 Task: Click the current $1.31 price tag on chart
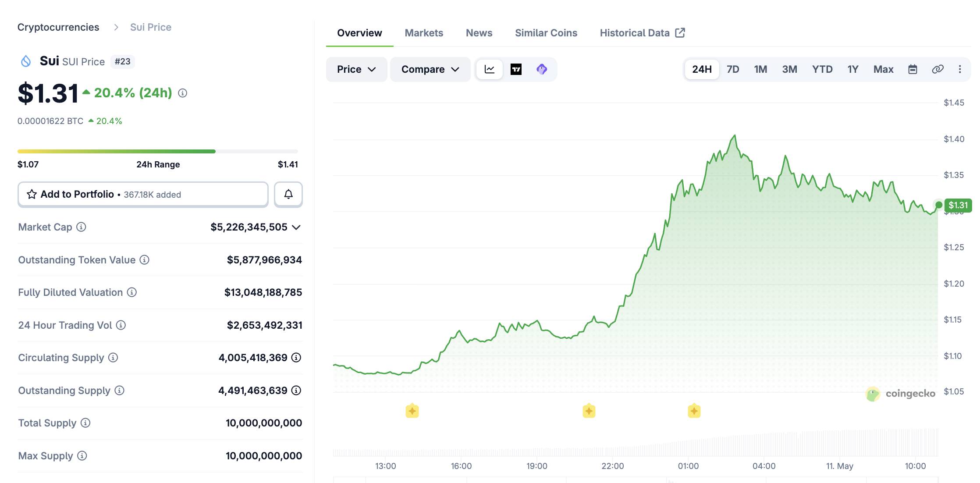click(958, 205)
